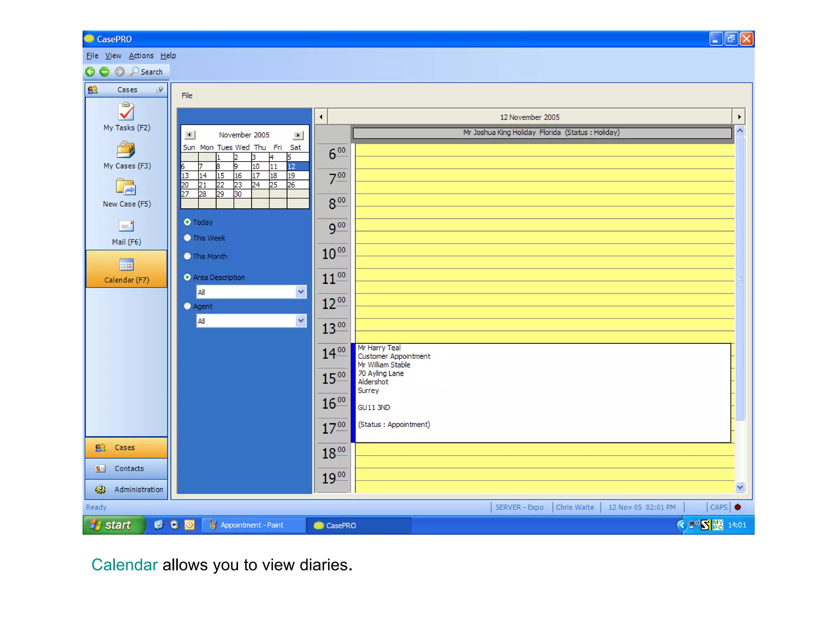Open Search from the toolbar
Image resolution: width=840 pixels, height=630 pixels.
[x=146, y=72]
